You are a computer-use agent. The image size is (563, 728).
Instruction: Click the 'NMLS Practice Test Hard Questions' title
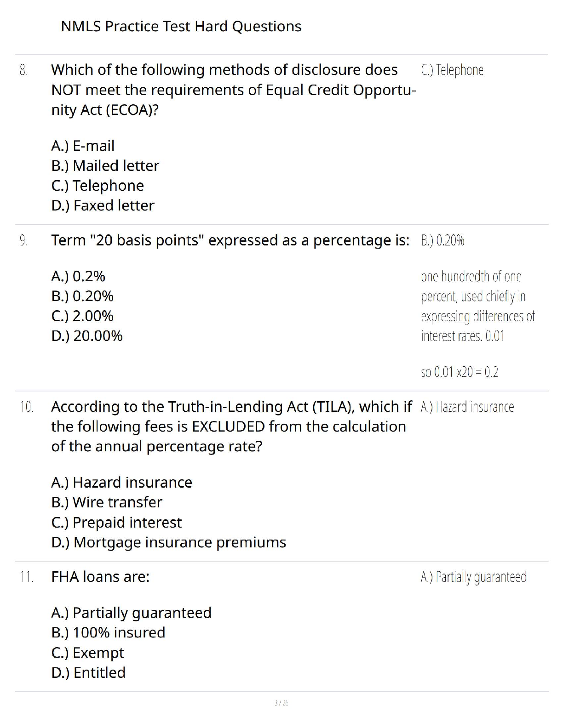(x=181, y=26)
